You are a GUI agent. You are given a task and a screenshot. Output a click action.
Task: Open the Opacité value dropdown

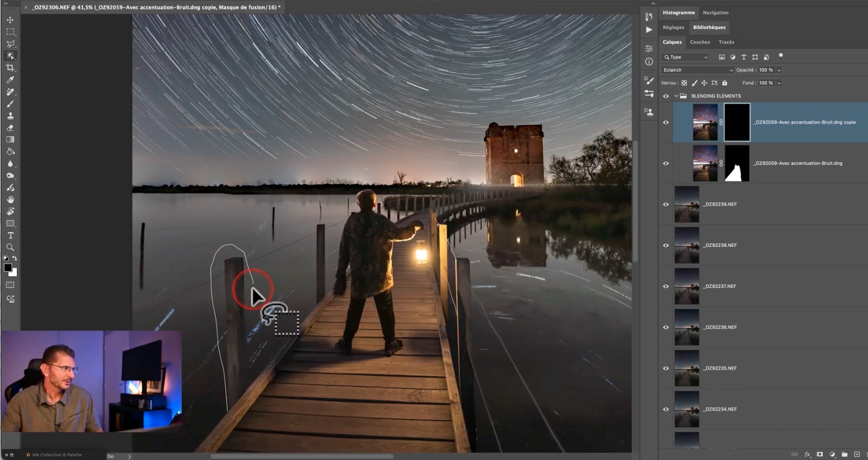(x=779, y=70)
